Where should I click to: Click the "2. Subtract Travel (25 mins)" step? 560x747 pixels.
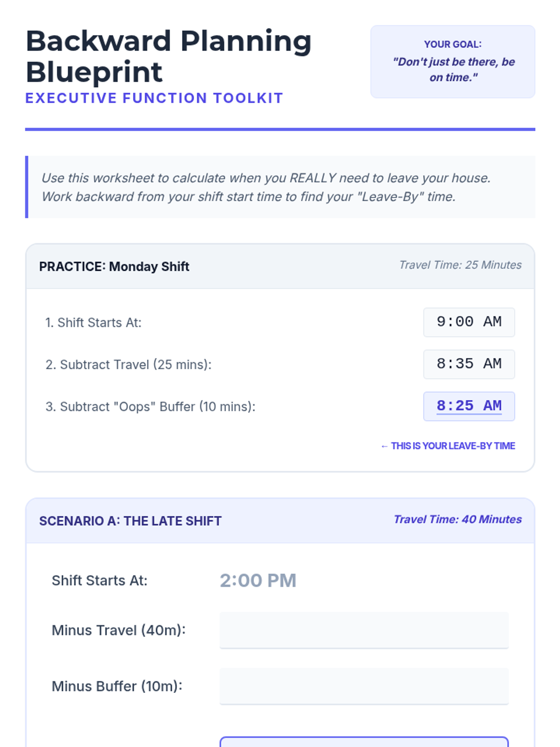tap(128, 365)
